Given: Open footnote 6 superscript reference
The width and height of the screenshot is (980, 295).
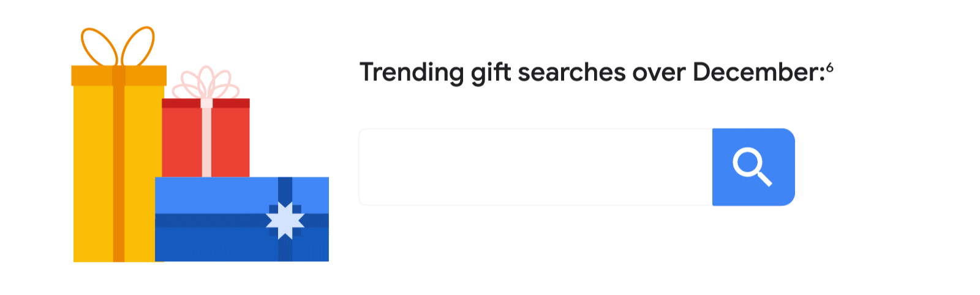Looking at the screenshot, I should click(x=830, y=67).
